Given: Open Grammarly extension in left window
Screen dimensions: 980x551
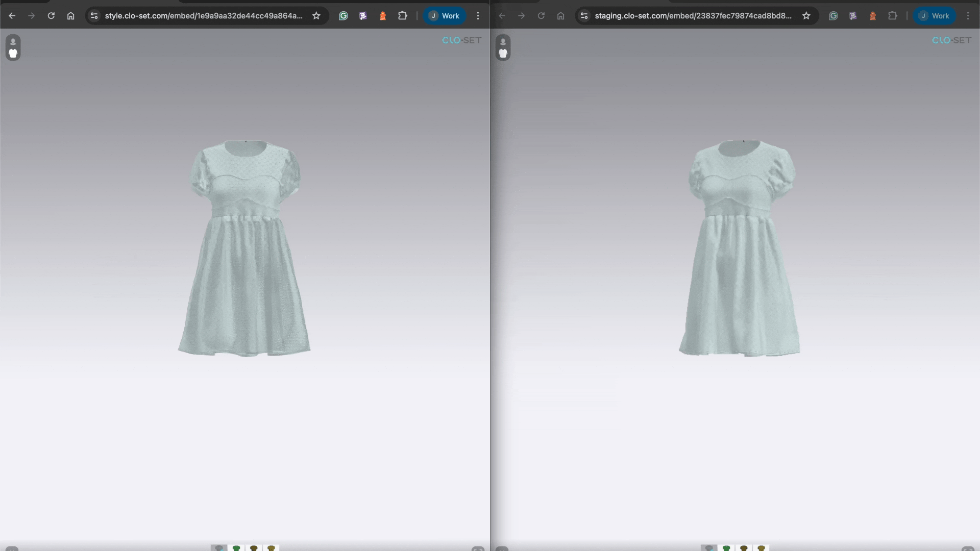Looking at the screenshot, I should [x=344, y=16].
